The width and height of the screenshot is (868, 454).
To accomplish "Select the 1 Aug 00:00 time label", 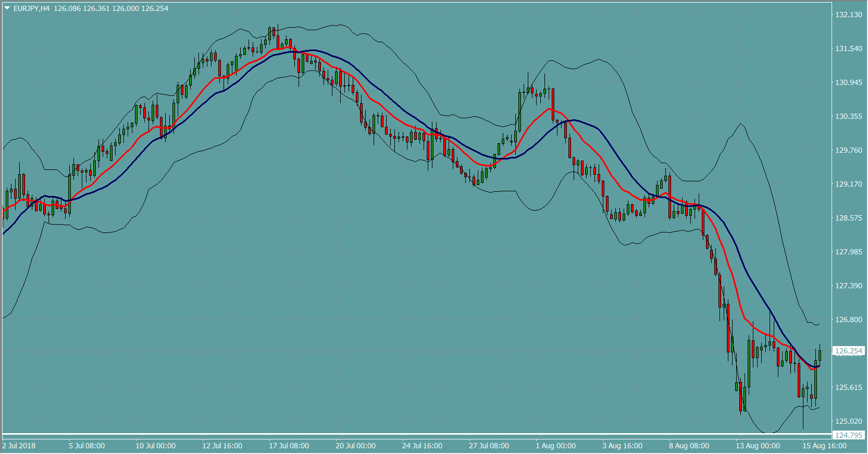I will pyautogui.click(x=555, y=446).
